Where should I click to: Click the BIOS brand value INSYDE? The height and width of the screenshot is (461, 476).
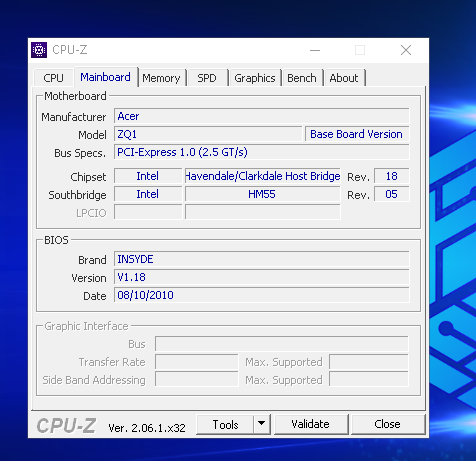pos(262,259)
